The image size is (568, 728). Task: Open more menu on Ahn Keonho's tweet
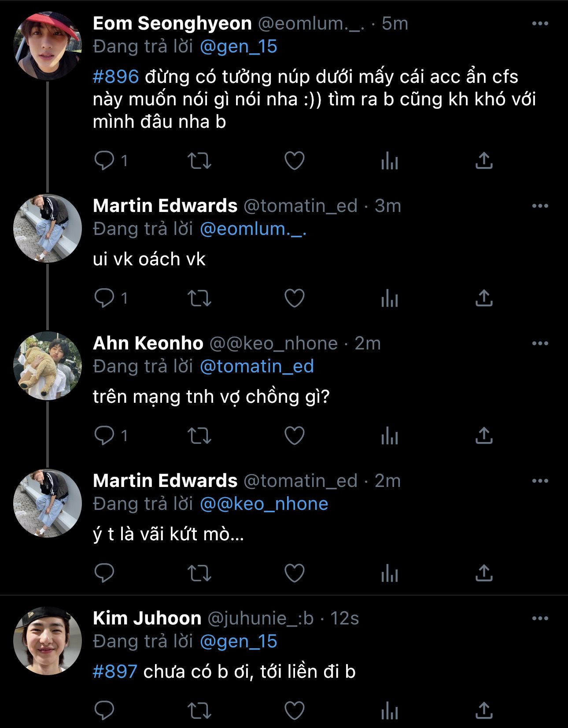coord(540,343)
